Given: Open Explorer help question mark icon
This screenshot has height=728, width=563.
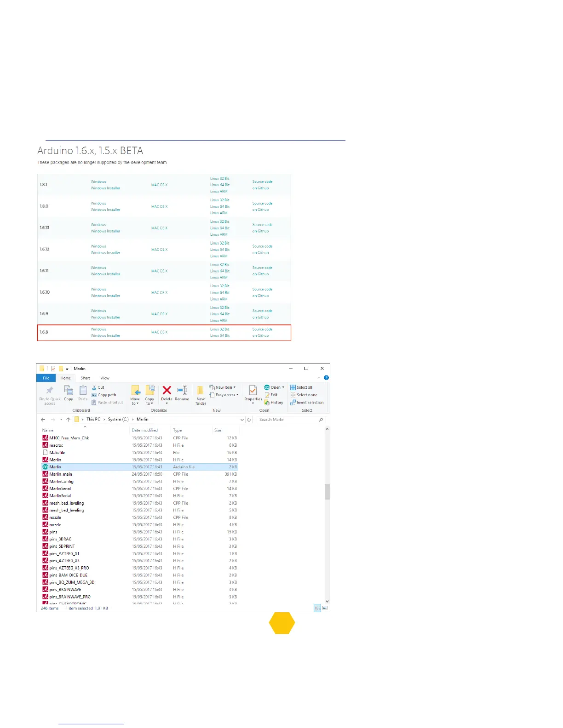Looking at the screenshot, I should pos(326,378).
